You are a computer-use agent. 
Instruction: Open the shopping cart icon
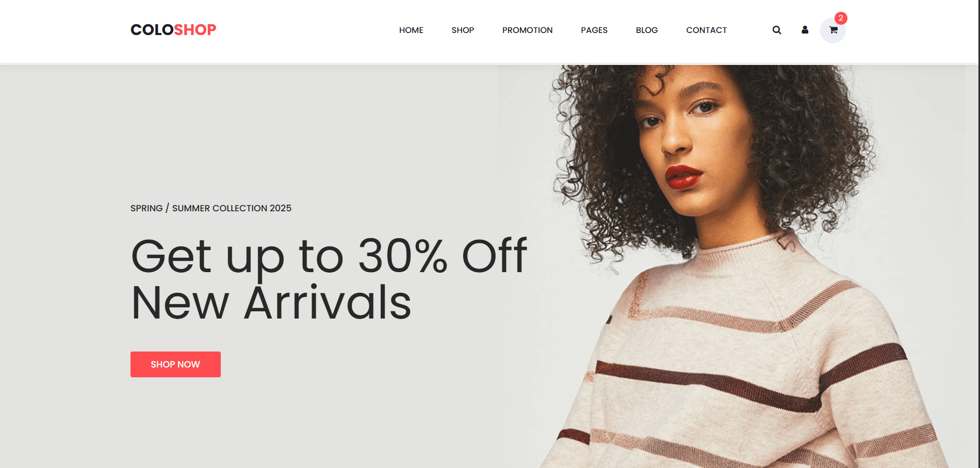click(833, 30)
